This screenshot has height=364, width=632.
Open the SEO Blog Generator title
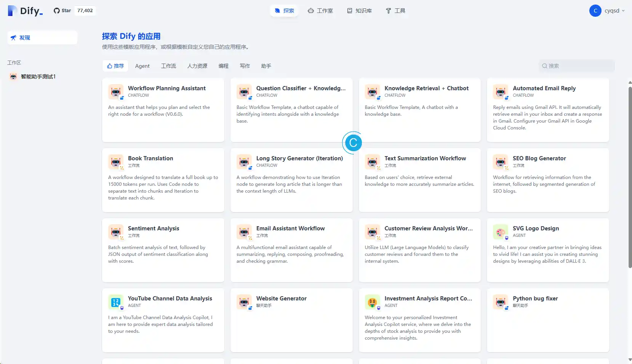(x=539, y=158)
